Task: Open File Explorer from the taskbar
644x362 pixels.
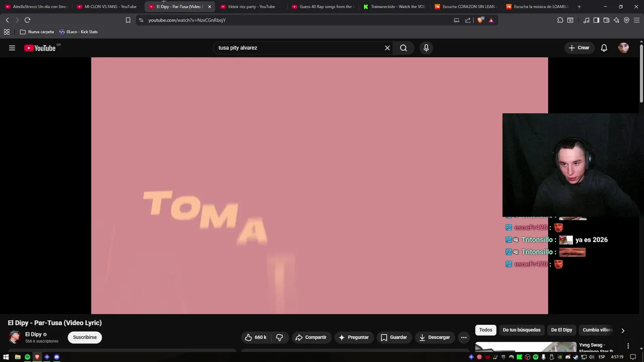Action: 18,357
